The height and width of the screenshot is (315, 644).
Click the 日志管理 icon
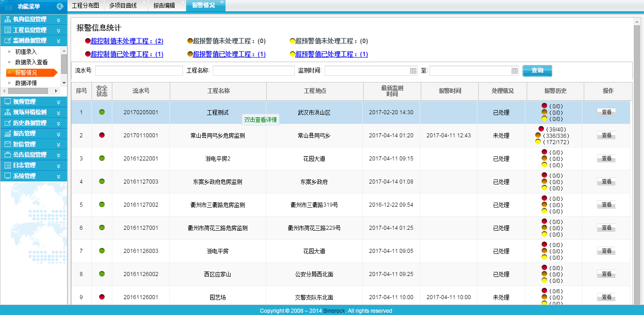[x=7, y=165]
